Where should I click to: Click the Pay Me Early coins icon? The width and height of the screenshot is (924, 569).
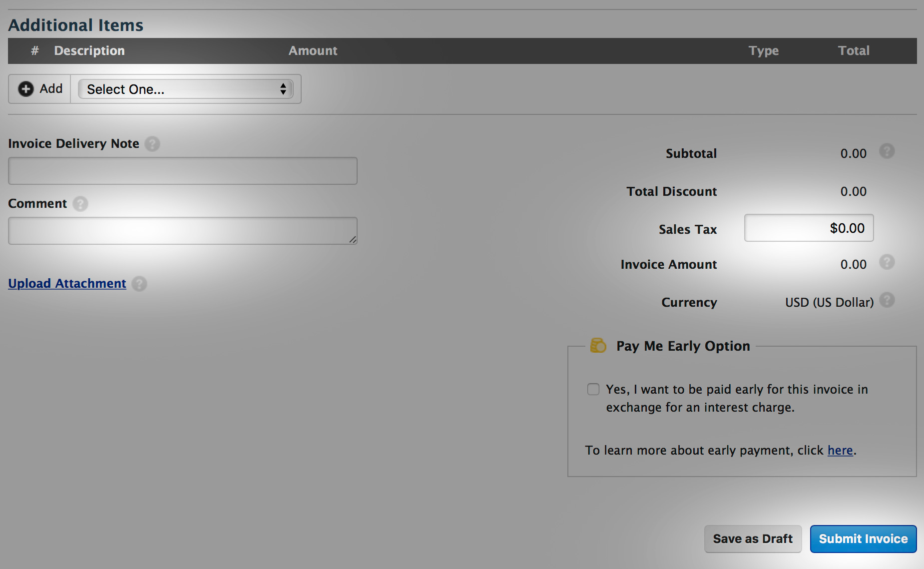(598, 345)
